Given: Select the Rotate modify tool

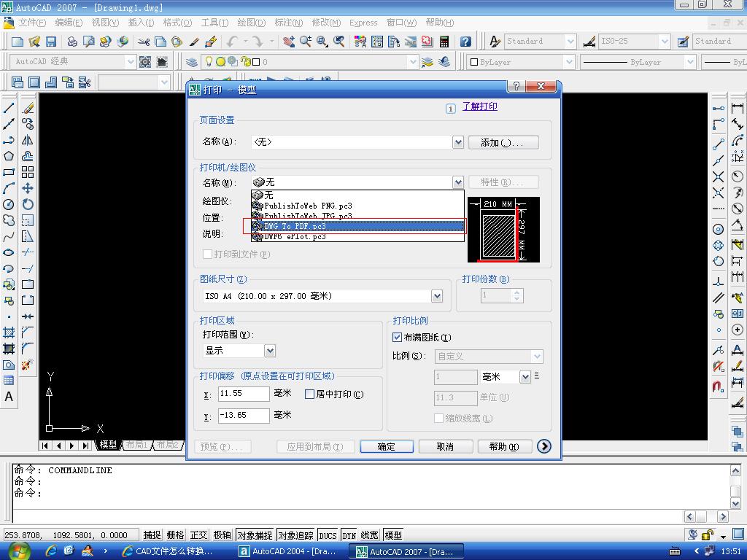Looking at the screenshot, I should (x=28, y=204).
